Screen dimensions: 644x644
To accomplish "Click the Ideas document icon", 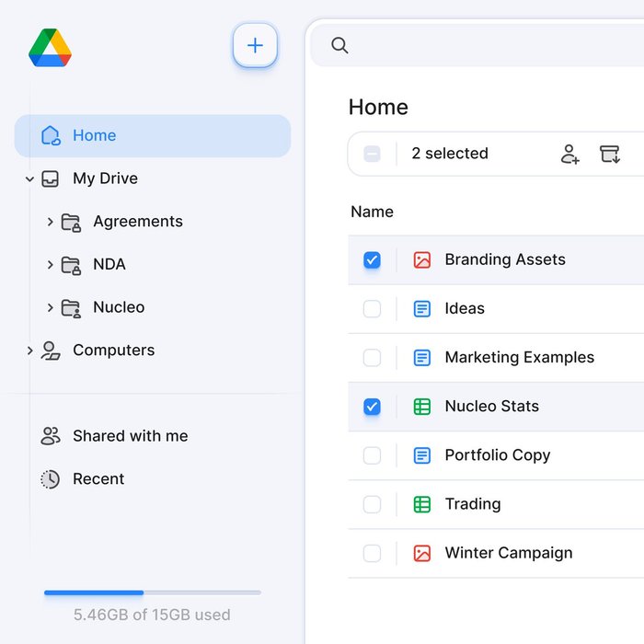I will [421, 309].
